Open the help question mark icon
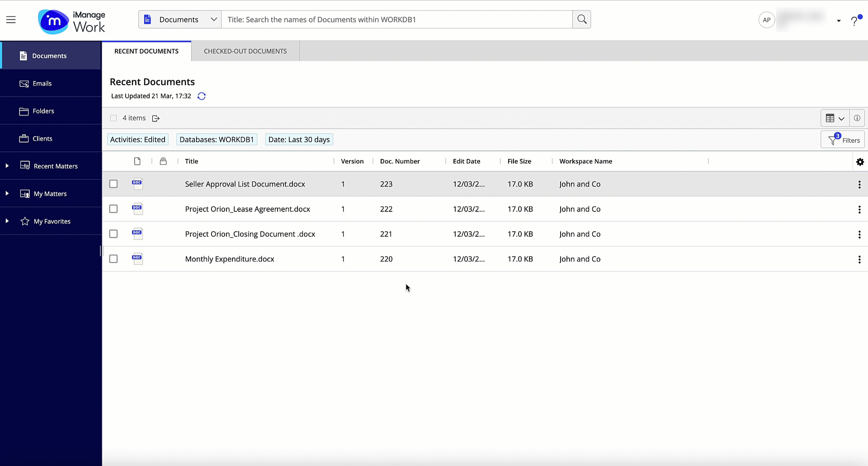This screenshot has width=868, height=466. [855, 20]
